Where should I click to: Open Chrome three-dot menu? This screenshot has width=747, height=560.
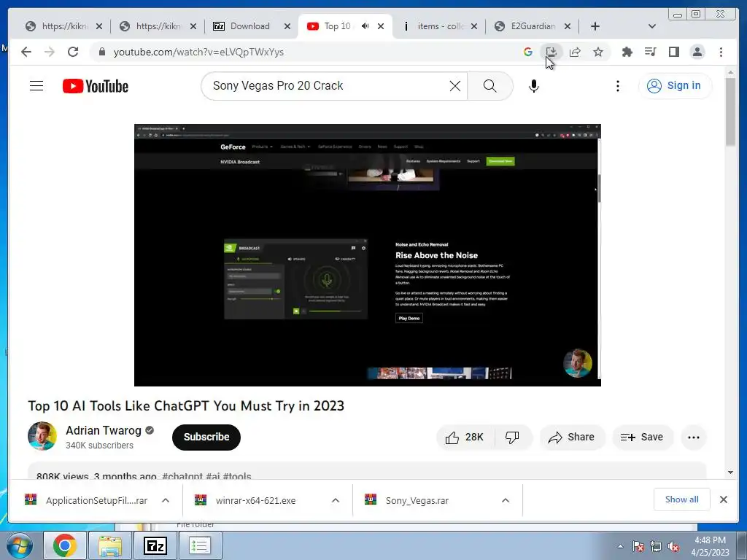tap(721, 52)
